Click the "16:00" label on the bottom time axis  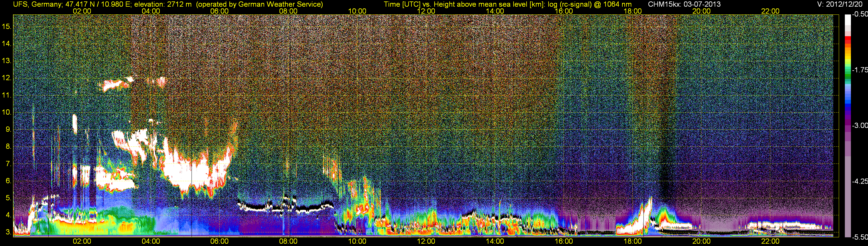564,241
